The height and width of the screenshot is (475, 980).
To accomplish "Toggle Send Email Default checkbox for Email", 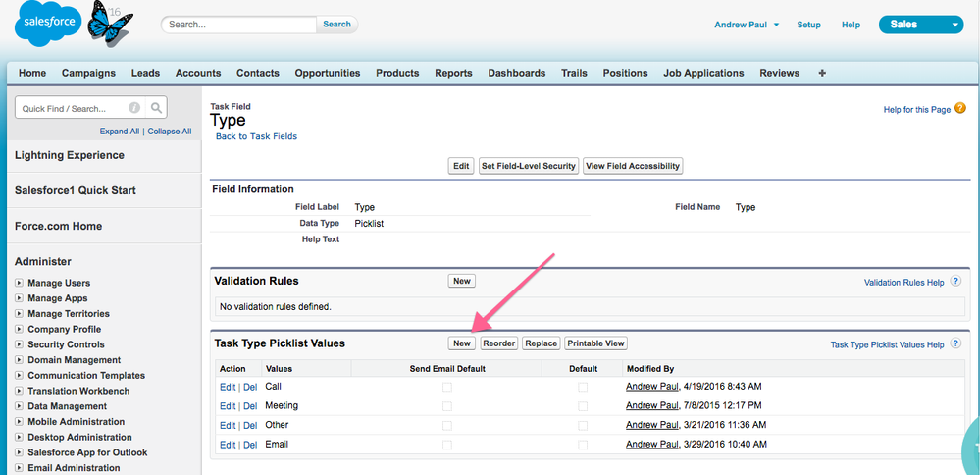I will 447,445.
